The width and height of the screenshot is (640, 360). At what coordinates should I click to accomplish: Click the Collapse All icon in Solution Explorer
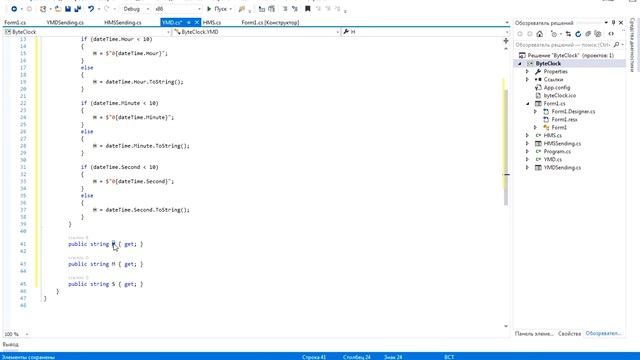point(588,34)
